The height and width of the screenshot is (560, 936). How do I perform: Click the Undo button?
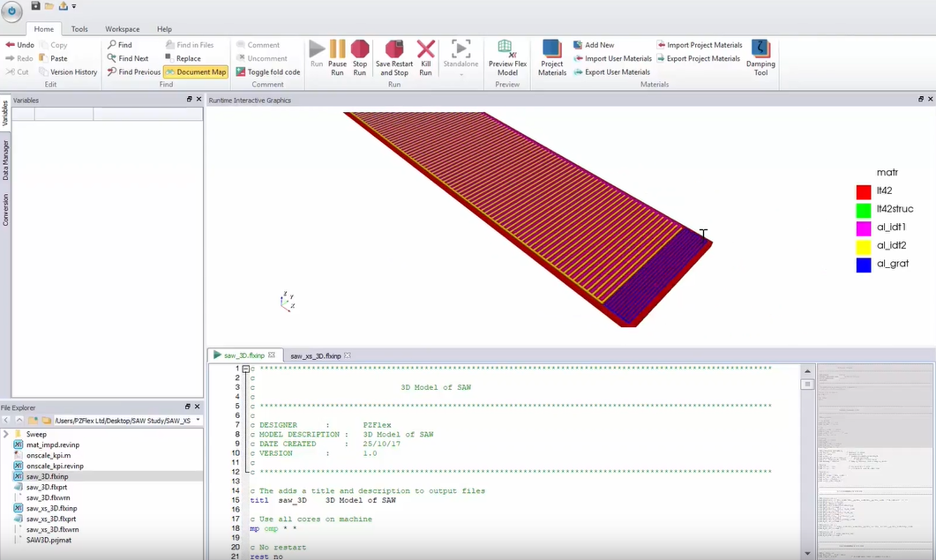click(19, 45)
